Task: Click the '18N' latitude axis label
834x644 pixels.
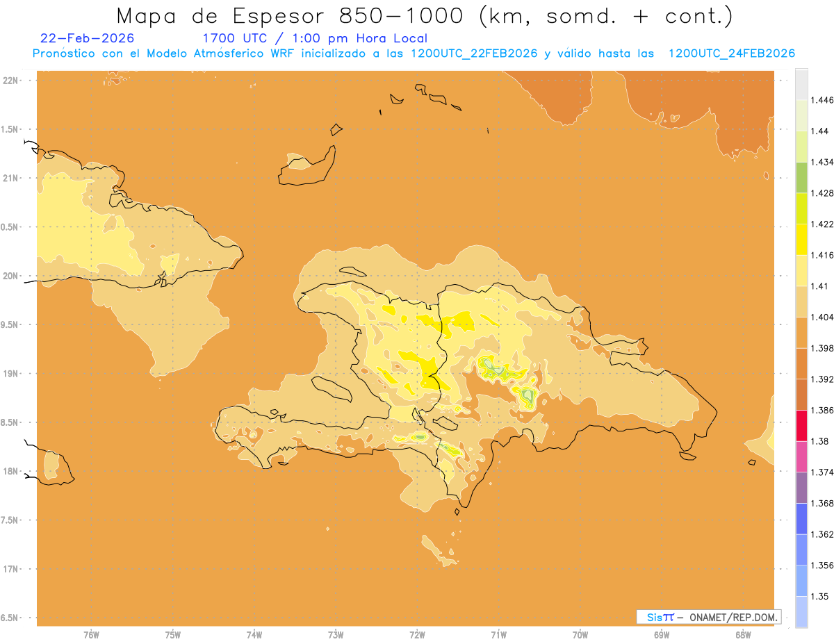Action: (12, 471)
